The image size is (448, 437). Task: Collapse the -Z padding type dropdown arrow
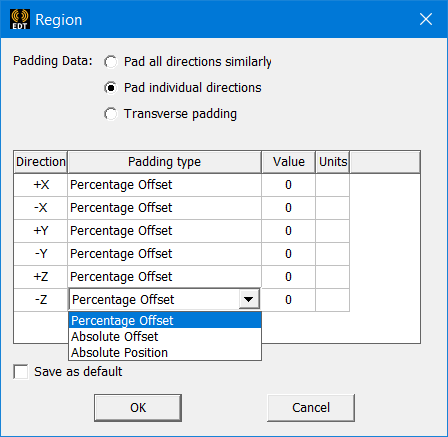(249, 299)
